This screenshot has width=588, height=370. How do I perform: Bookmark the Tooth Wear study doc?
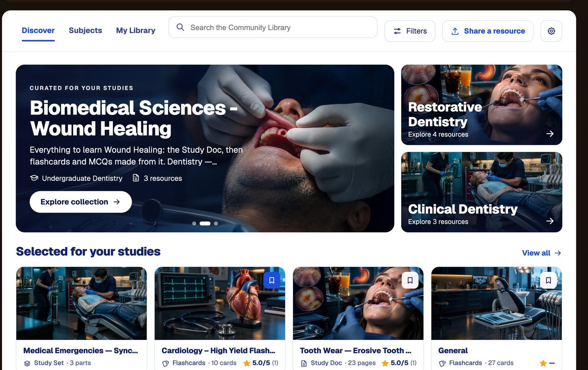click(x=410, y=280)
